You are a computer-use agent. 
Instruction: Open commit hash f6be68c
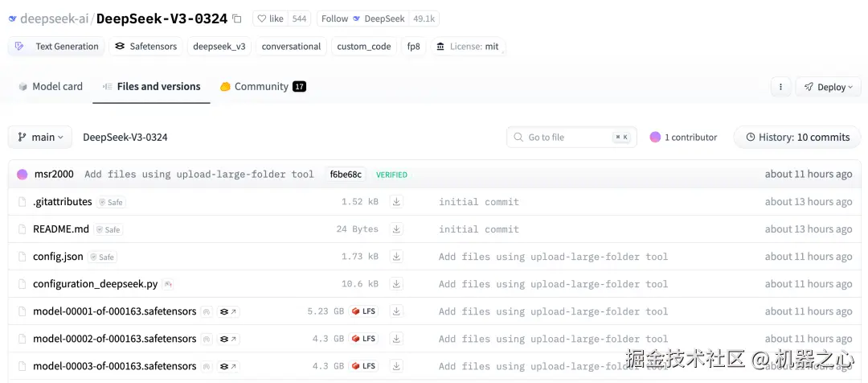346,175
